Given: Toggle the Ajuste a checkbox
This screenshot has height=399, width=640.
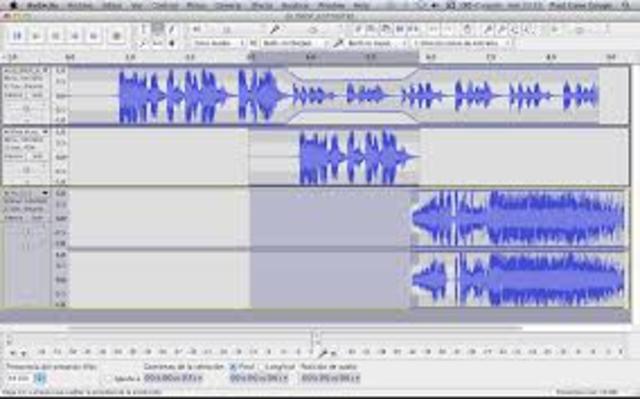Looking at the screenshot, I should click(x=108, y=379).
